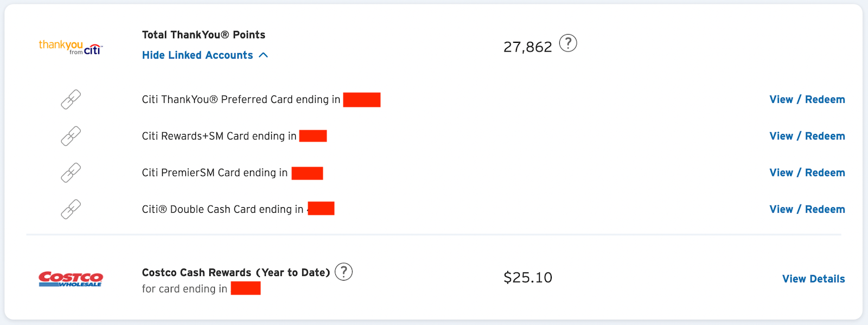Open View Details for Costco rewards
Viewport: 868px width, 325px height.
pos(813,279)
